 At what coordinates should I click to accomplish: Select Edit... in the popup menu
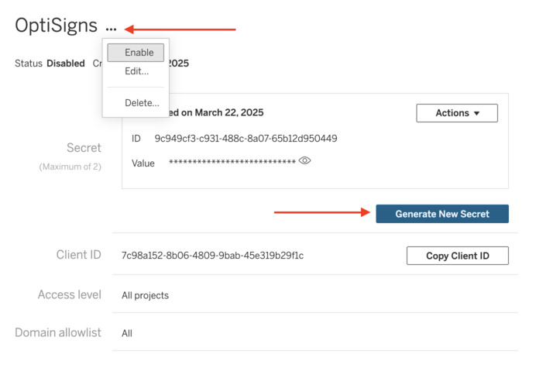136,71
